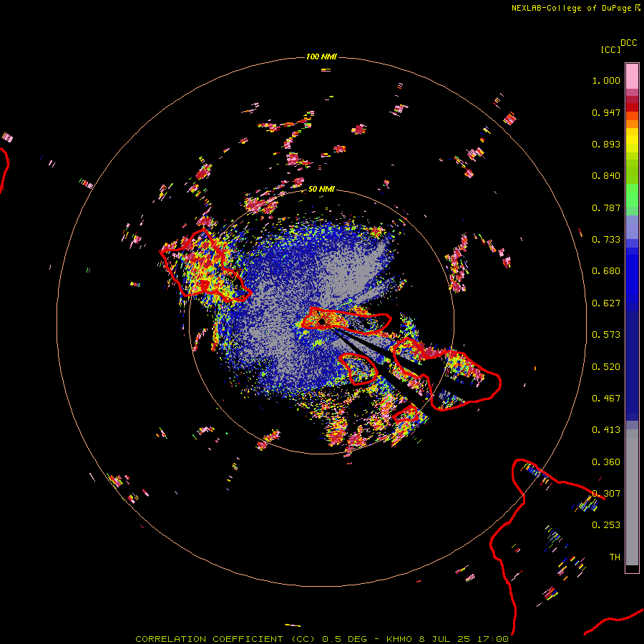The width and height of the screenshot is (644, 644).
Task: Click the pink top segment of color bar
Action: 632,76
